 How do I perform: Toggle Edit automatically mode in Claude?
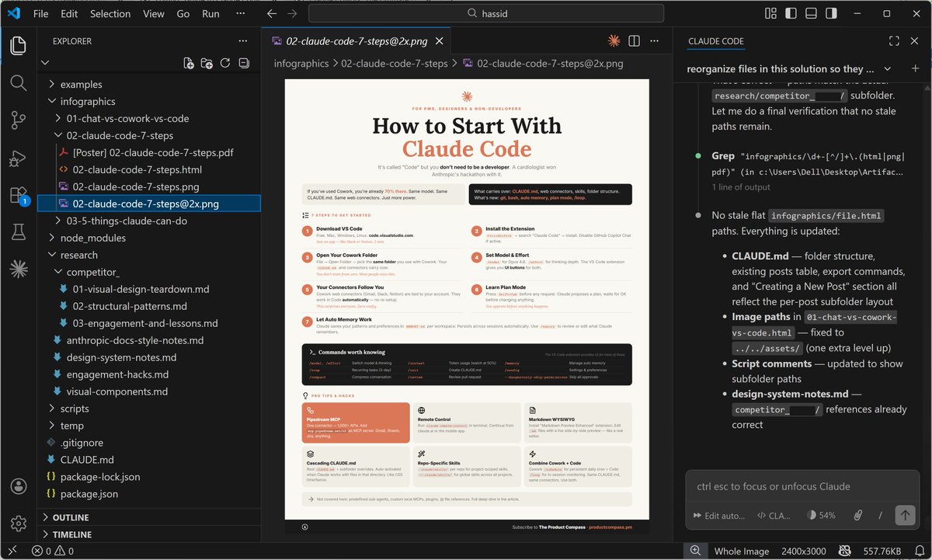718,515
